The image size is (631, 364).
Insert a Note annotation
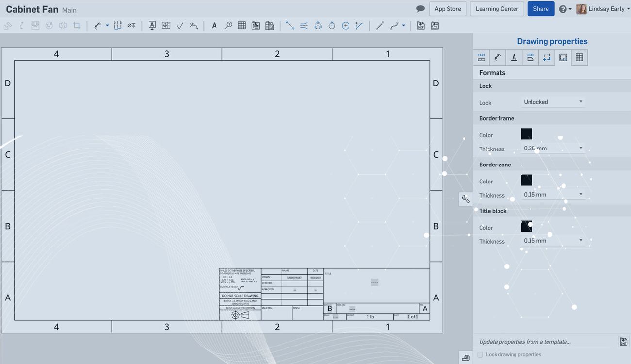pyautogui.click(x=152, y=25)
